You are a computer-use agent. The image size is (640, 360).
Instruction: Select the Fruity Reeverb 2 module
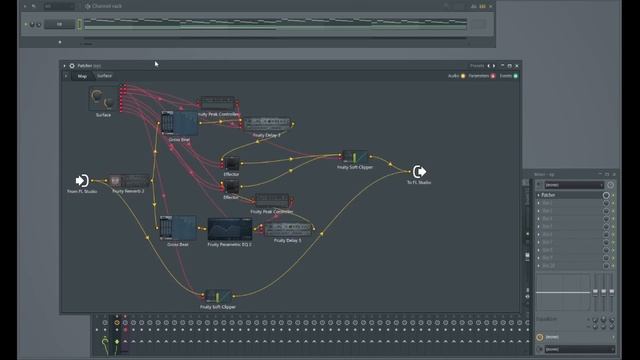pyautogui.click(x=129, y=180)
